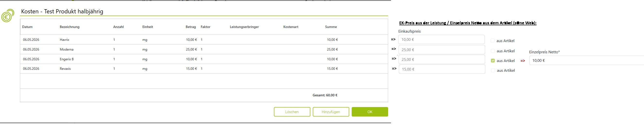Click the Kostenart column header
This screenshot has width=644, height=126.
291,27
